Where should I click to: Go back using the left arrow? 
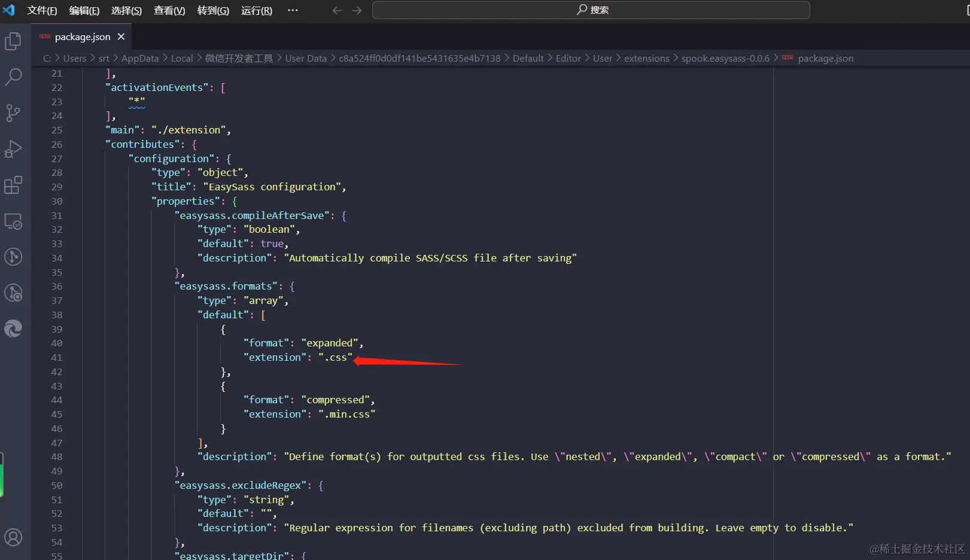click(x=337, y=10)
